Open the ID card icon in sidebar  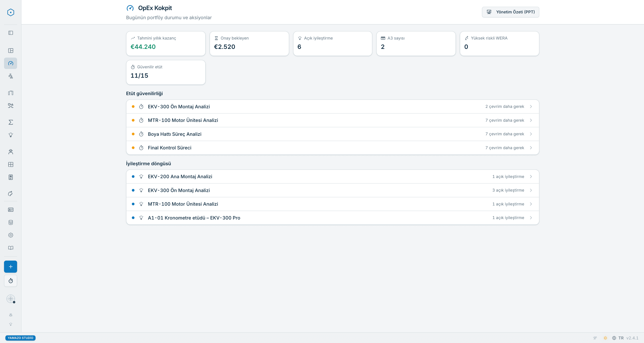(11, 210)
